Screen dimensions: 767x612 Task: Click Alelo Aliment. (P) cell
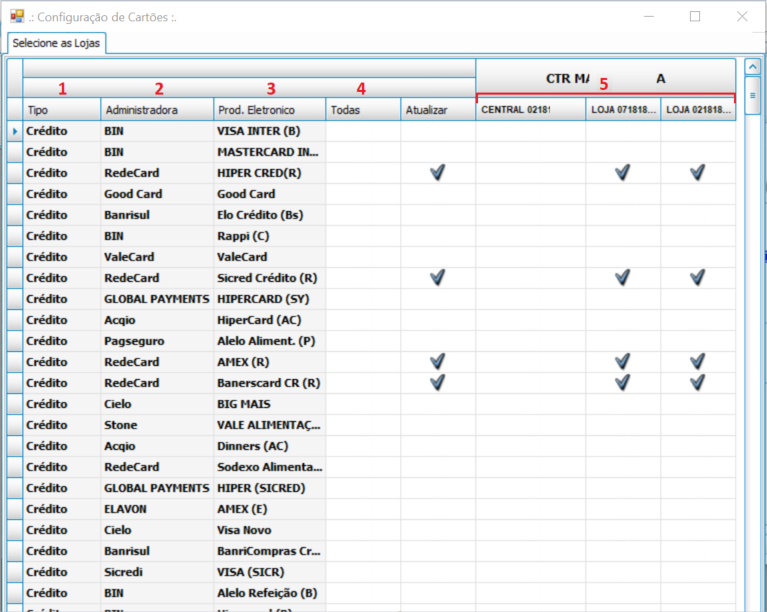point(270,341)
